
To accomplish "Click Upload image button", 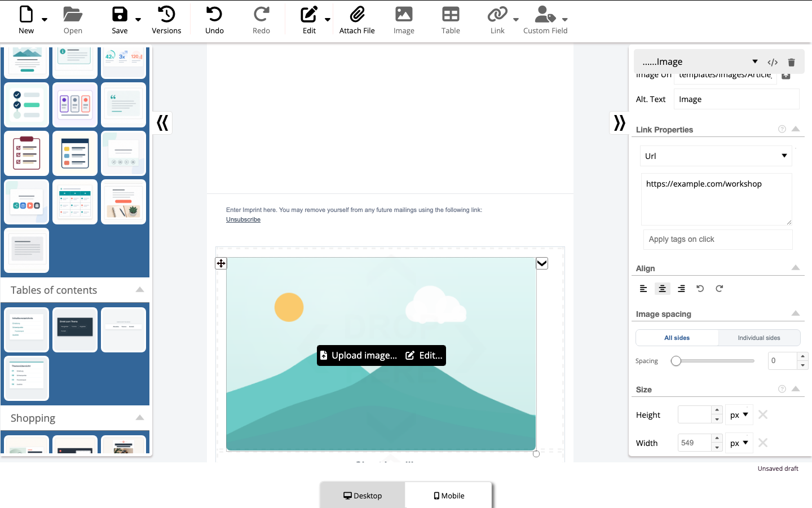I will point(359,355).
